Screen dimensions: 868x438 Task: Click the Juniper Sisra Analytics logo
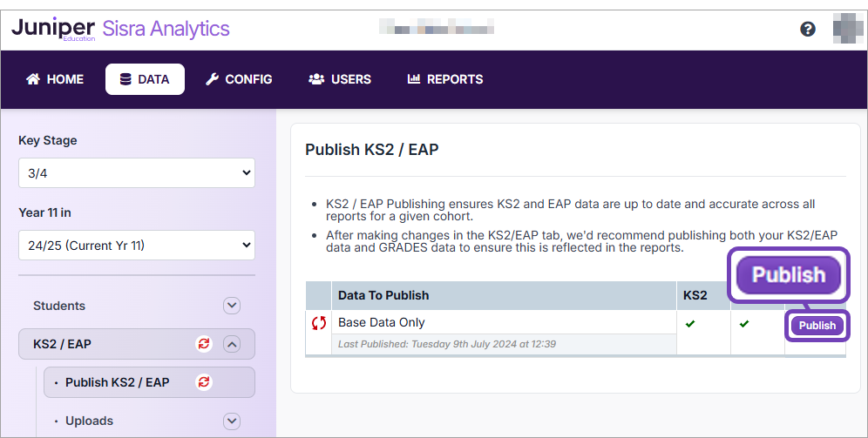[120, 29]
